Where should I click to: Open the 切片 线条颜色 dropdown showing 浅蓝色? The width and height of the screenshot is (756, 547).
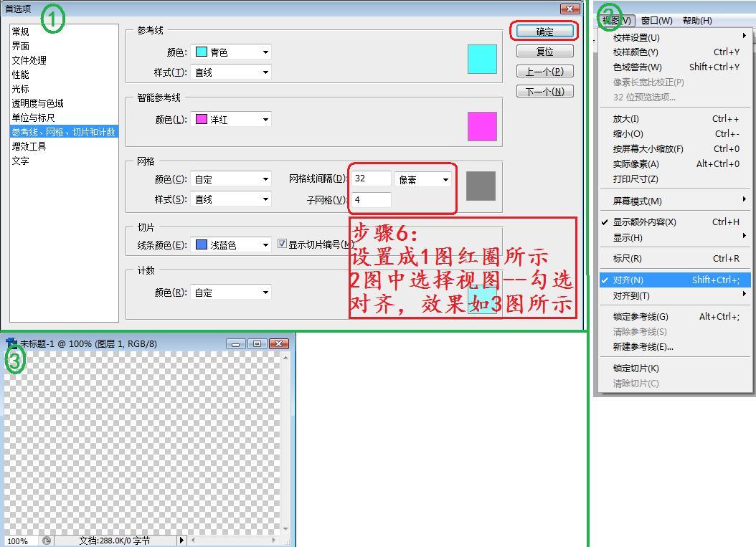coord(232,245)
